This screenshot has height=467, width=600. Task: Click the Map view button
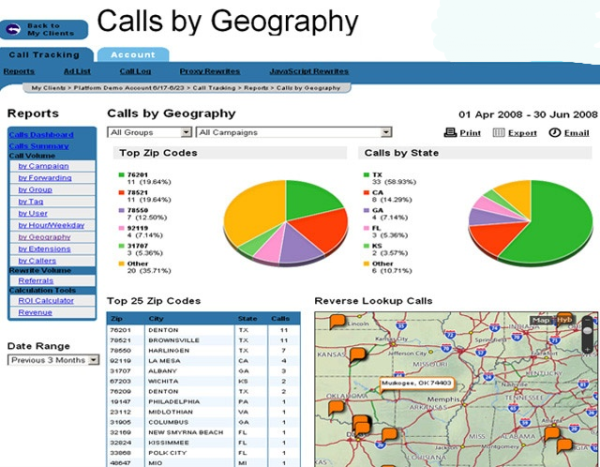(542, 320)
